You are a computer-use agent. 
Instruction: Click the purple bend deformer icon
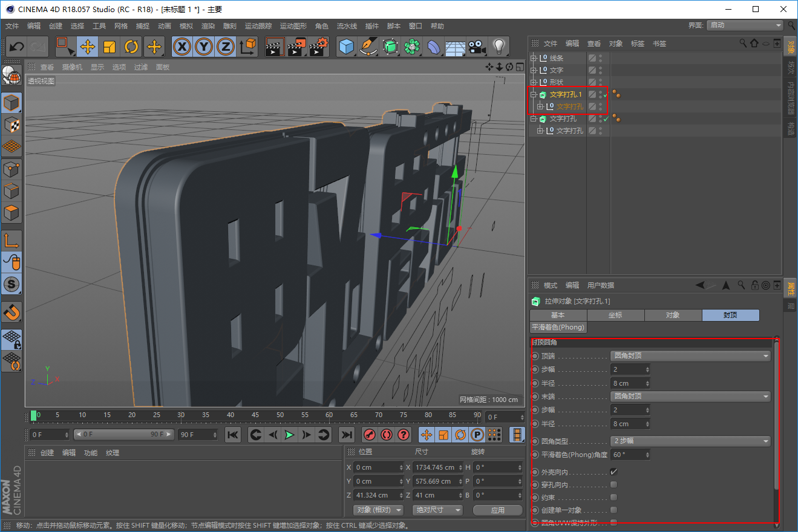click(434, 47)
